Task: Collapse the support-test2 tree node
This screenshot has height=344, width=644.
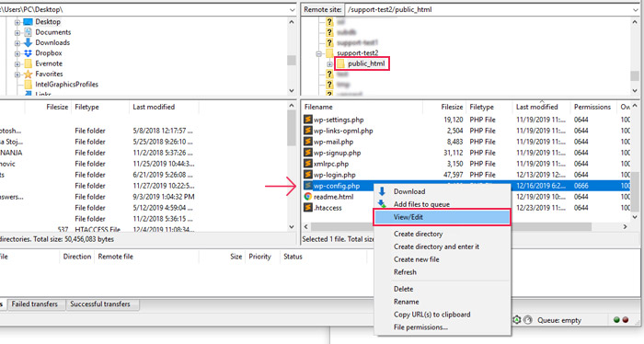Action: pyautogui.click(x=318, y=53)
